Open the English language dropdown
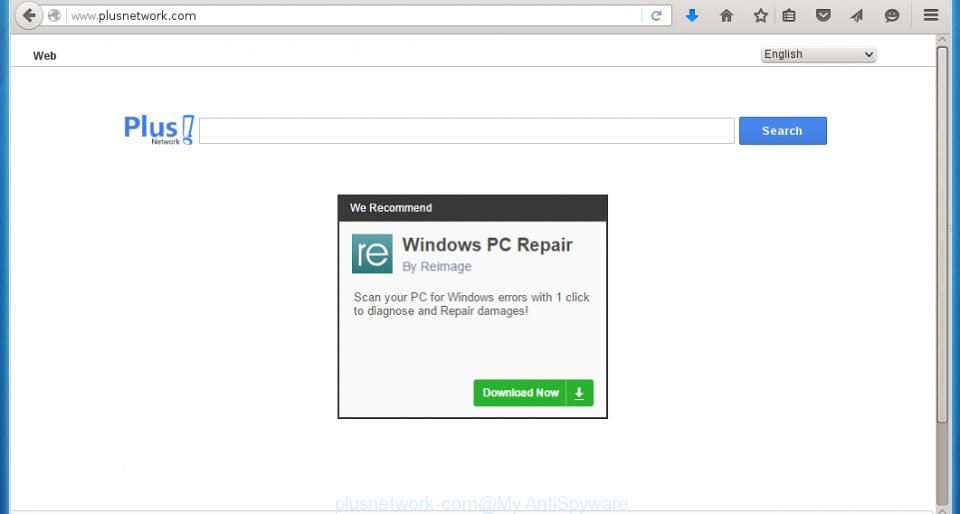Image resolution: width=960 pixels, height=514 pixels. pyautogui.click(x=819, y=54)
